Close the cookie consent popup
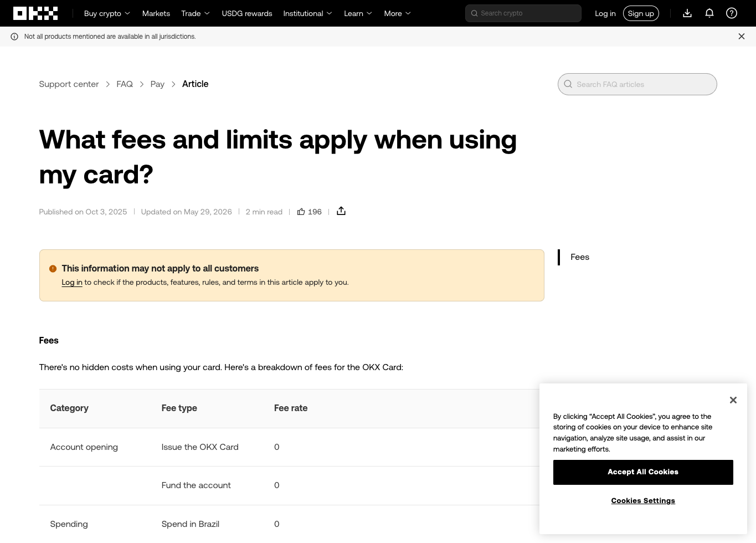The image size is (756, 543). [x=733, y=400]
